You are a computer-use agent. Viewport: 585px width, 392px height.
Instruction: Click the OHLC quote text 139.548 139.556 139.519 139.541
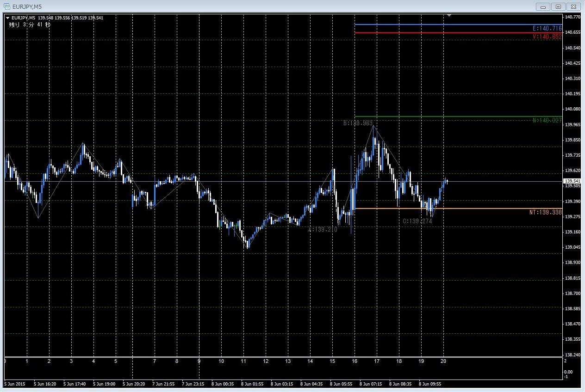(71, 18)
